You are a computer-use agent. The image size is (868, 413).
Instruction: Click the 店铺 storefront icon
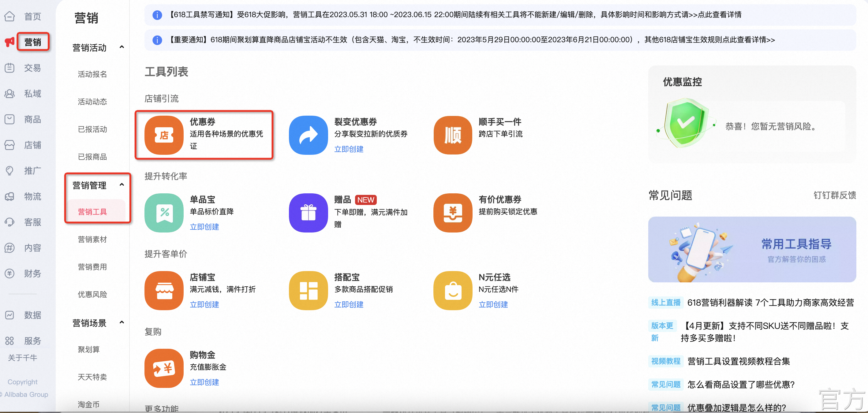coord(9,145)
